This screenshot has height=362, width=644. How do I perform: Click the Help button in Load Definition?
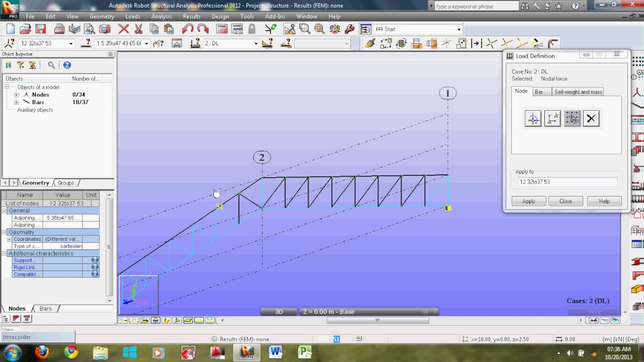(604, 201)
